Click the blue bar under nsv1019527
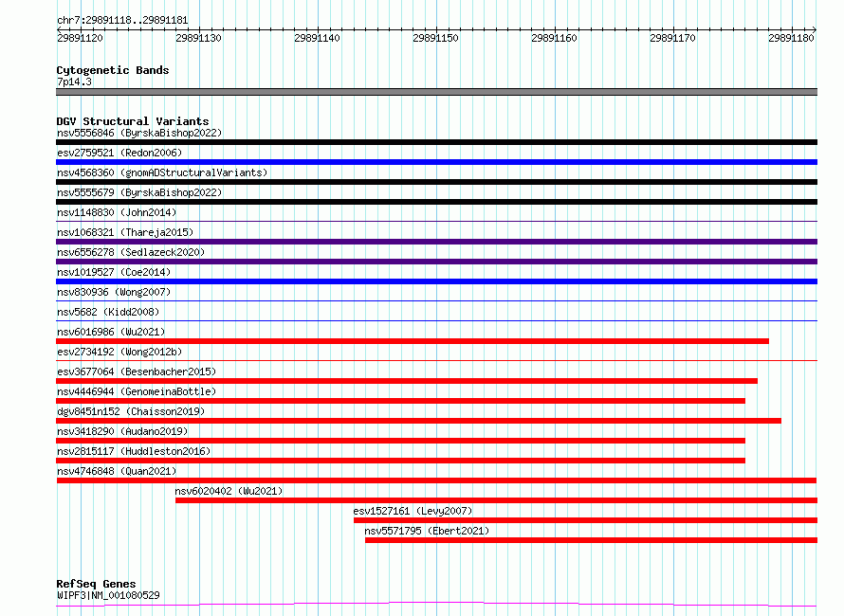 [x=436, y=281]
